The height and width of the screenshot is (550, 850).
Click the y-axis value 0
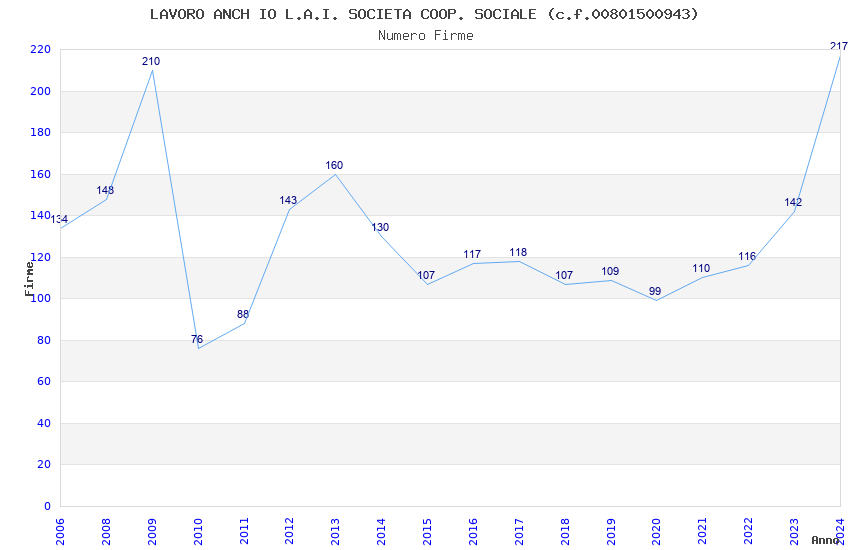point(47,506)
